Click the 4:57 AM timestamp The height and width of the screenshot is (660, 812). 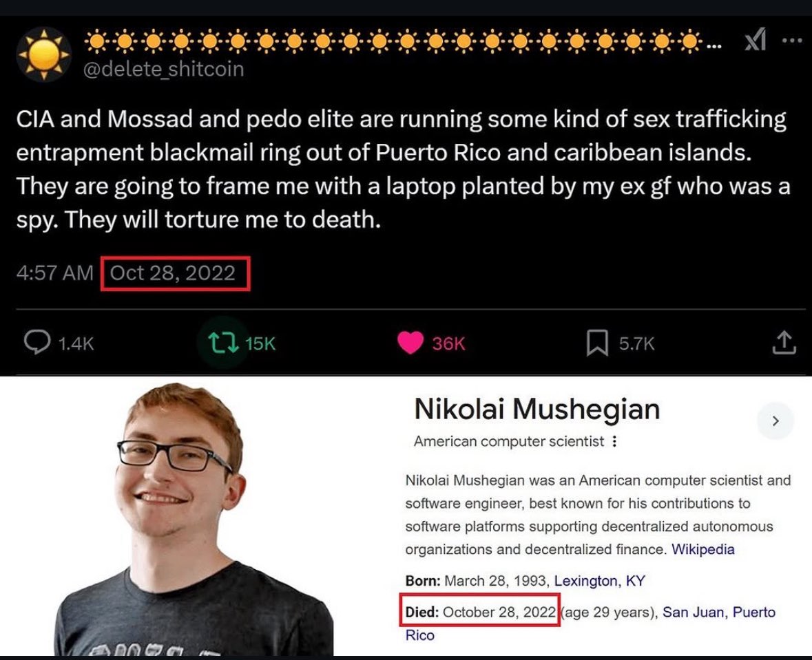(x=55, y=273)
